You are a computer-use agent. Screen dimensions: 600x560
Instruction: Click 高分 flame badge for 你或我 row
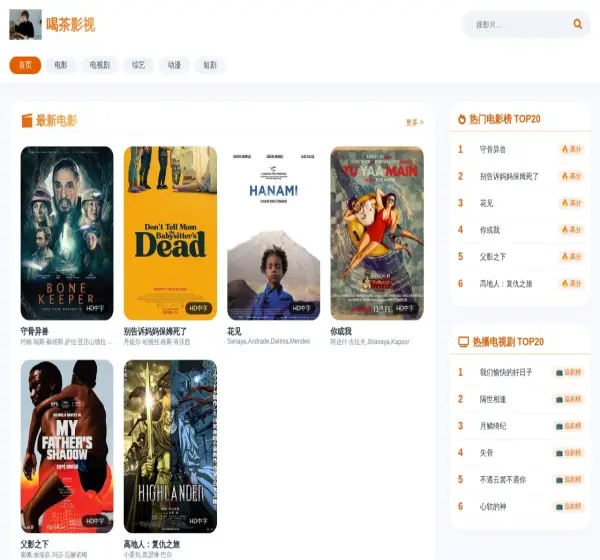click(571, 230)
